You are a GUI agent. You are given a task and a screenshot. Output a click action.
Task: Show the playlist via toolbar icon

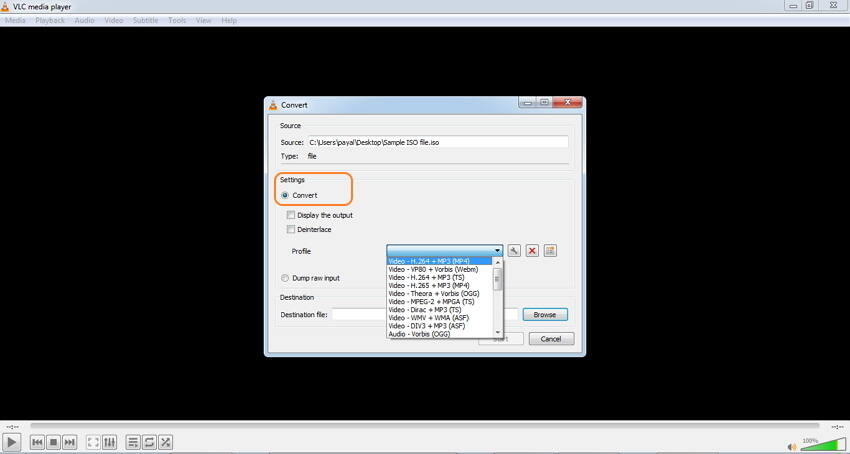[133, 443]
